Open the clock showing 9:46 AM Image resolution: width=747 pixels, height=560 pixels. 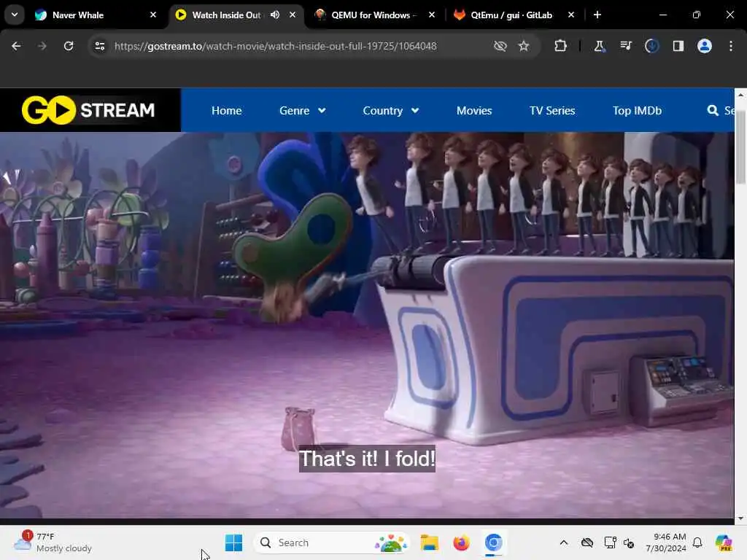tap(666, 542)
